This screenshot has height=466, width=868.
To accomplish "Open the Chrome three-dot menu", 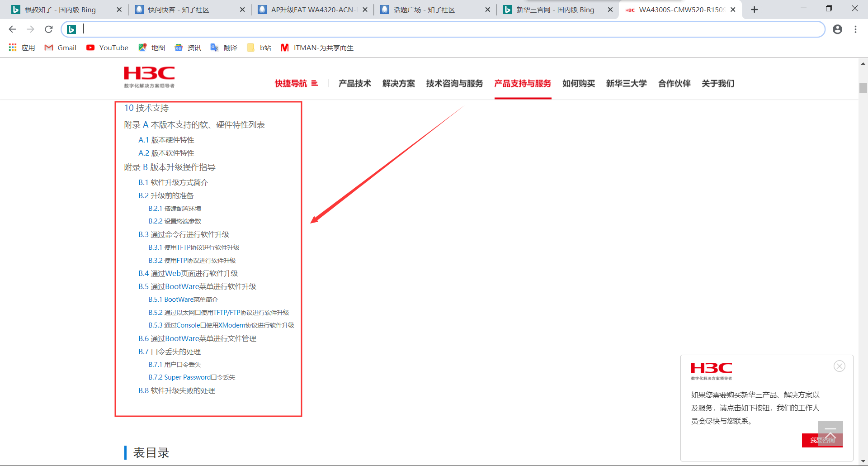I will click(855, 29).
